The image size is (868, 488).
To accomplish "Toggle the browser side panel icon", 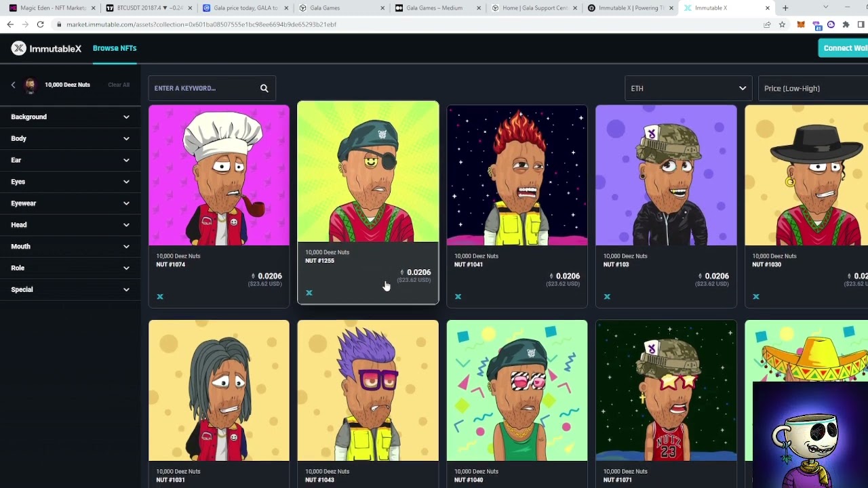I will point(861,24).
